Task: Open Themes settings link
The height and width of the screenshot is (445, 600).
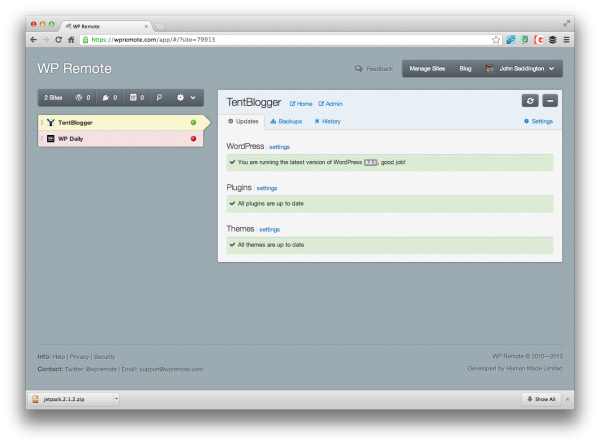Action: 270,230
